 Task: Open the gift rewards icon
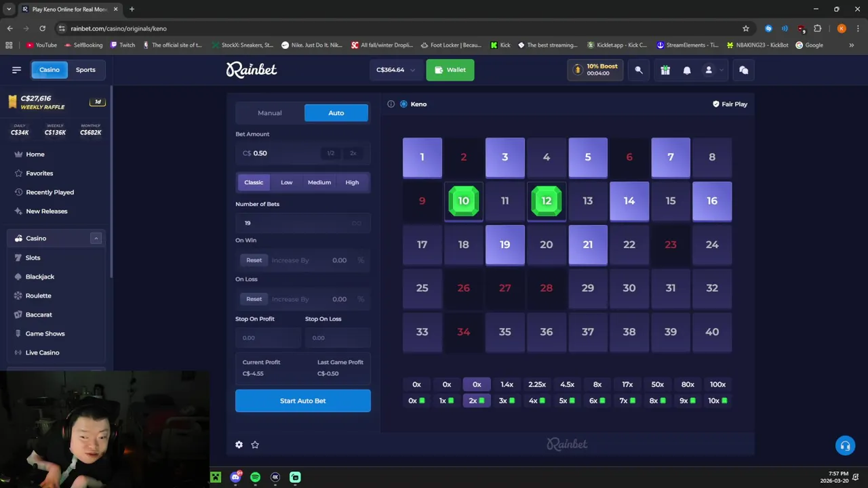point(665,70)
